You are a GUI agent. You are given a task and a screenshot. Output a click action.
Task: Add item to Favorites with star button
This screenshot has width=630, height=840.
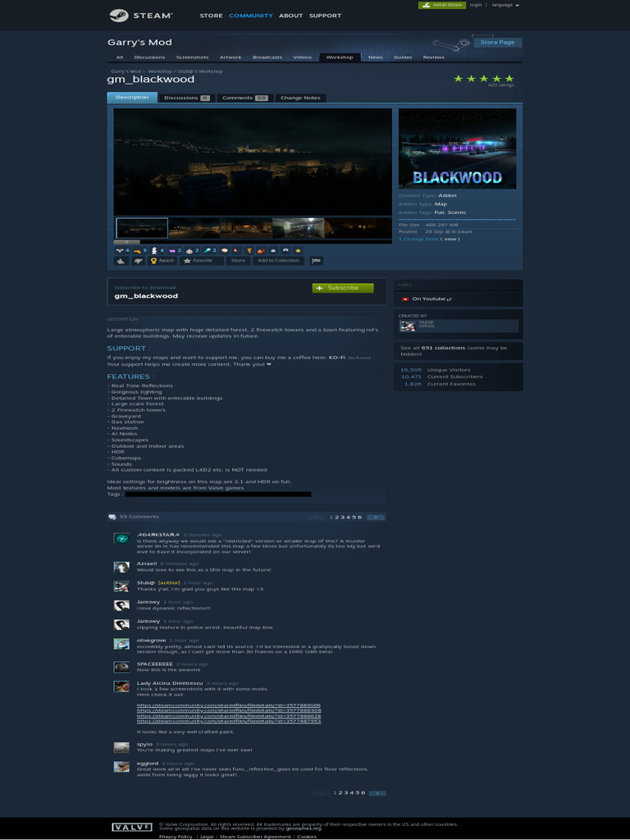point(202,261)
